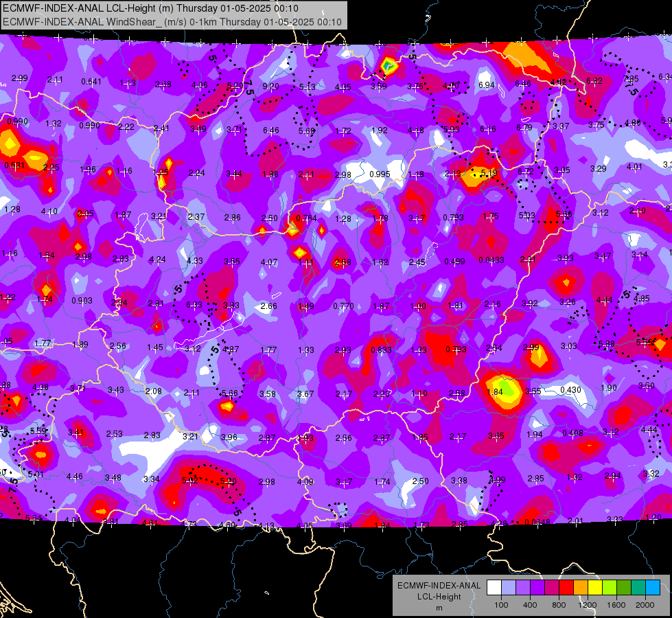Screen dimensions: 672x618
Task: Click the wind shear value 5.19
Action: 489,173
